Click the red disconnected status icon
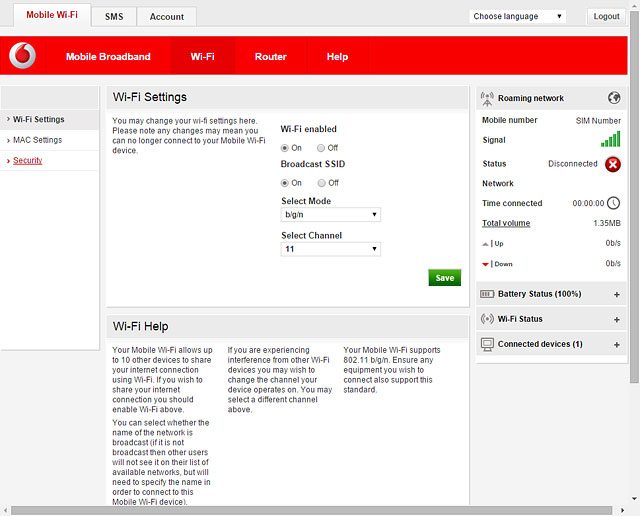Image resolution: width=640 pixels, height=516 pixels. [612, 164]
